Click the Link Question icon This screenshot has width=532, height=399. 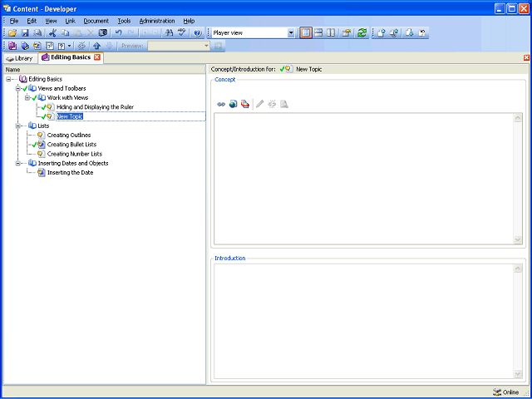(50, 46)
